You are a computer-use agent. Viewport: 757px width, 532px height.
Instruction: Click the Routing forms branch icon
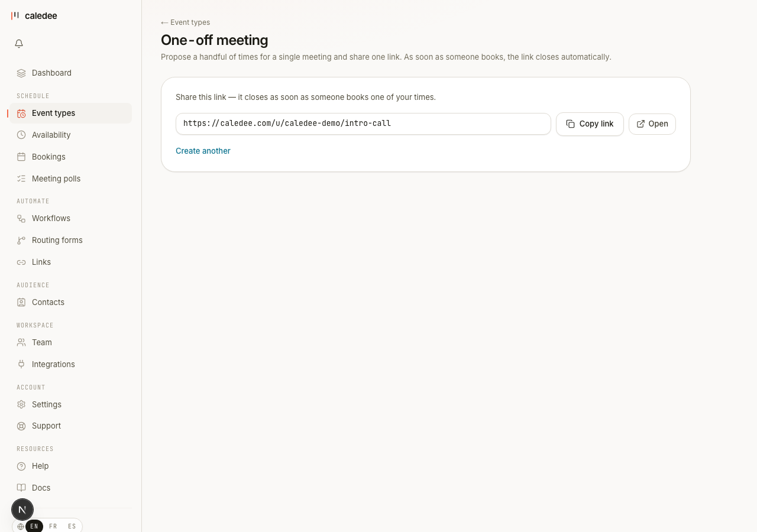[21, 240]
